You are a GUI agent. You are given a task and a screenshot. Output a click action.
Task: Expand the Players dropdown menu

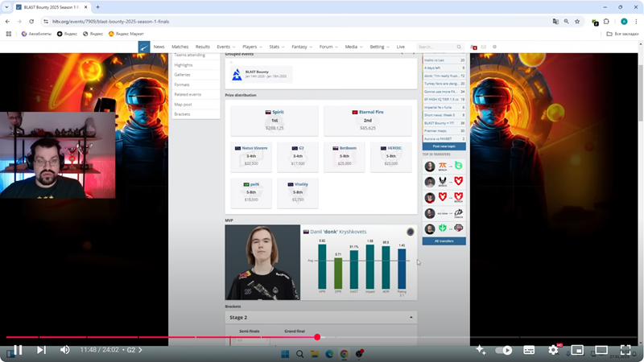[252, 47]
